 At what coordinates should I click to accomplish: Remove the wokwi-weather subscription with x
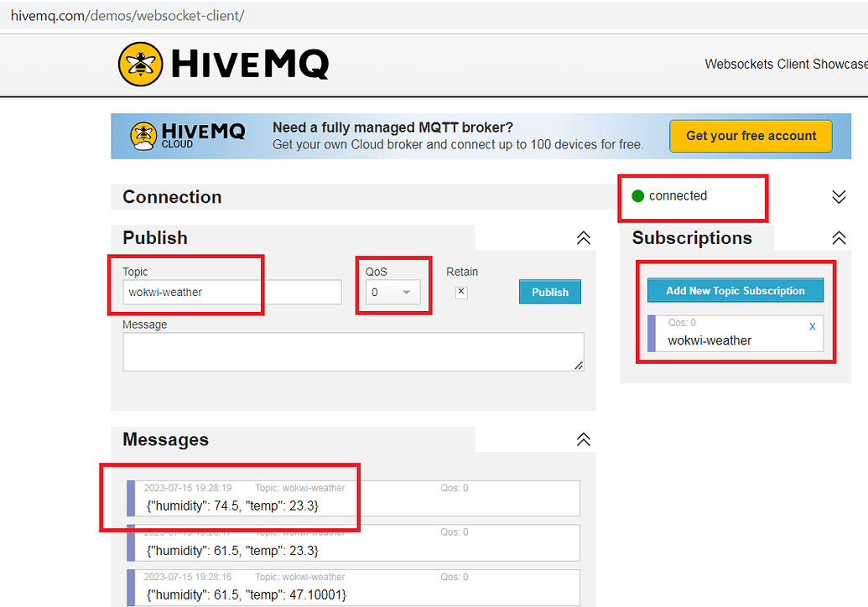812,326
